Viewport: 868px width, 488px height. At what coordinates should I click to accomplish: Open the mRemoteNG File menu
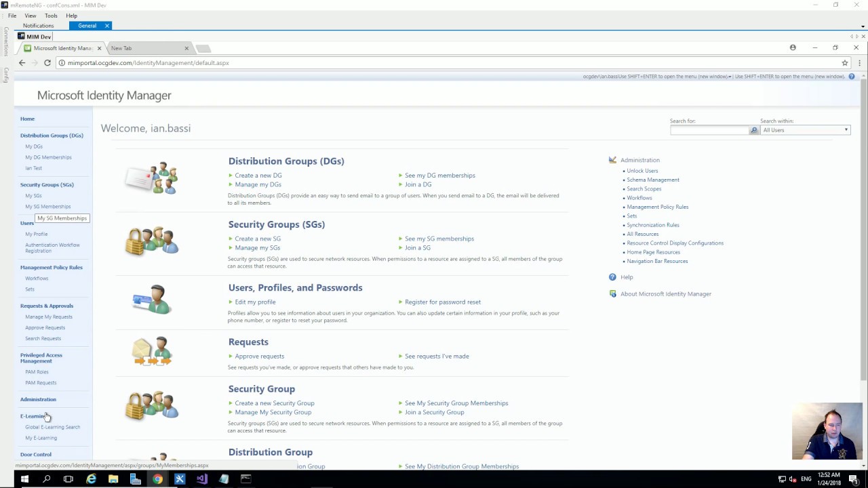click(x=12, y=16)
